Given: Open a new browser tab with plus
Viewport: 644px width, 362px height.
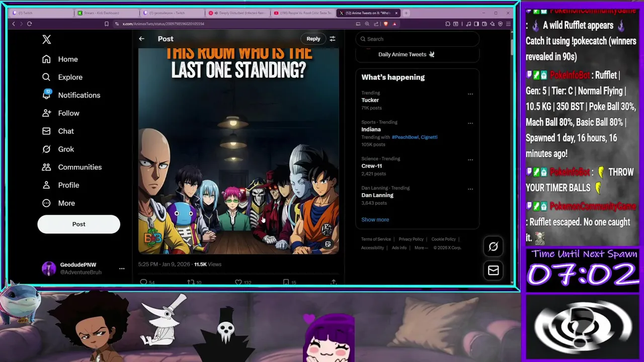Looking at the screenshot, I should [x=407, y=13].
